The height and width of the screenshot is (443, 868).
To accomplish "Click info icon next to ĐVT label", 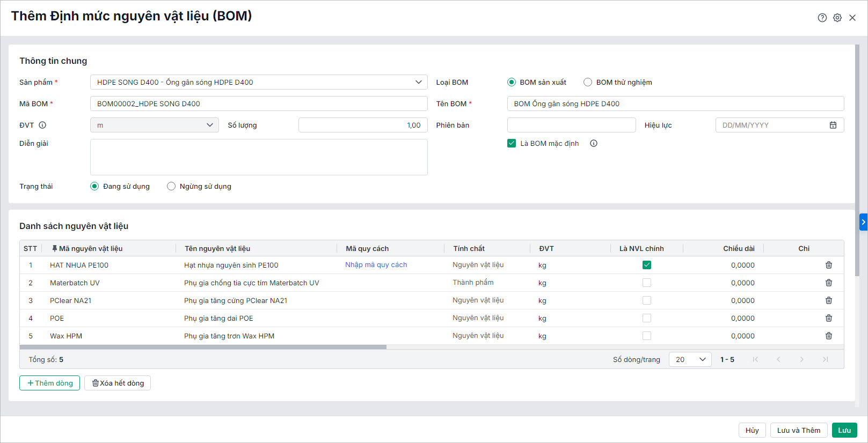I will [42, 125].
